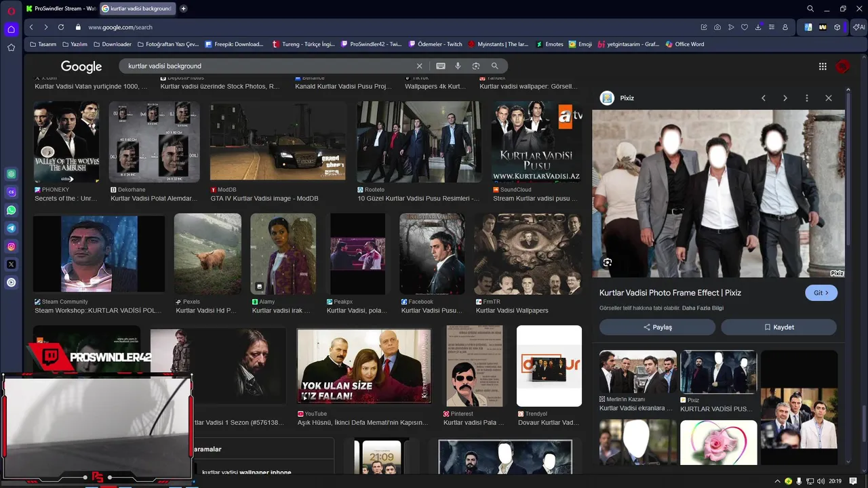Viewport: 868px width, 488px height.
Task: Open the Daha Fazla Bilgi link
Action: 703,308
